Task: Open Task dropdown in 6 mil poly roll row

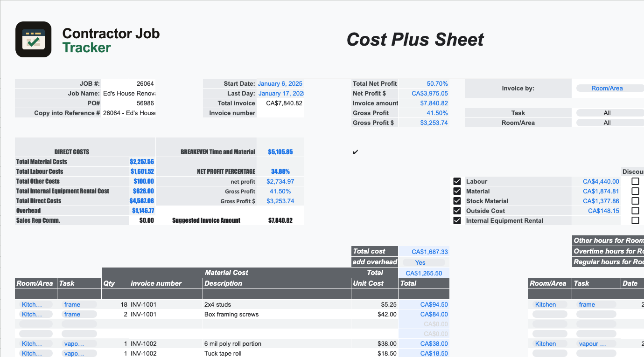Action: (79, 343)
